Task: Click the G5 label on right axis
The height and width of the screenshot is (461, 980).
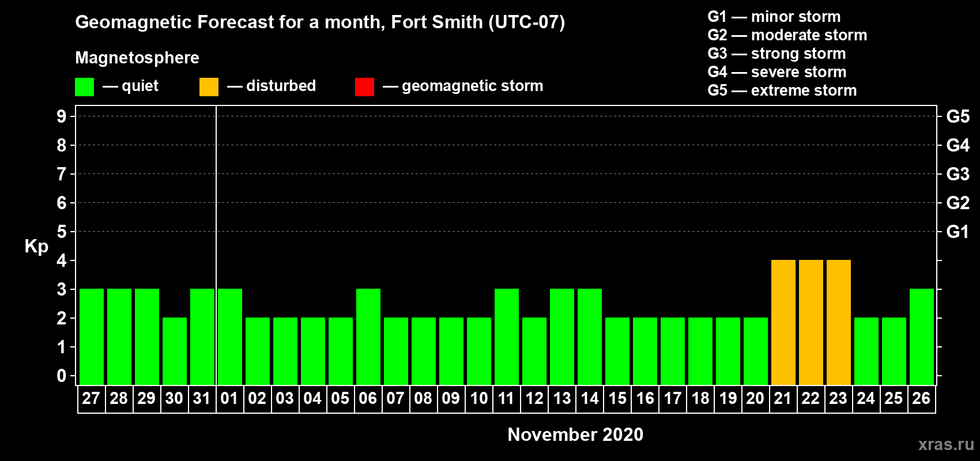Action: click(958, 116)
